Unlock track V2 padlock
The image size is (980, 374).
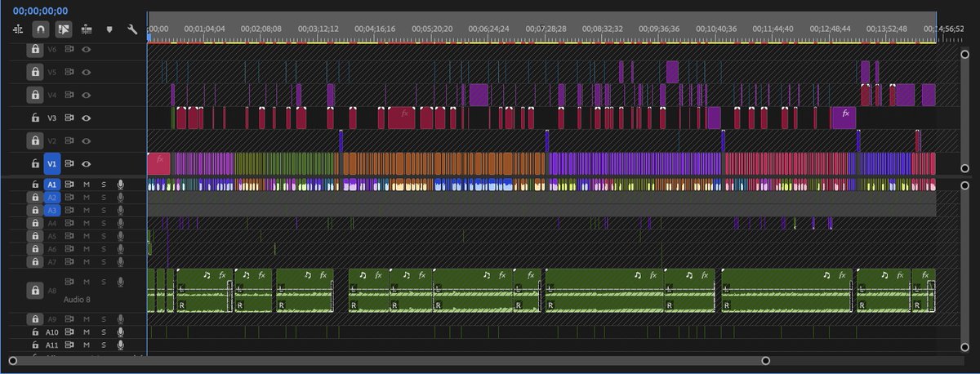click(x=35, y=140)
